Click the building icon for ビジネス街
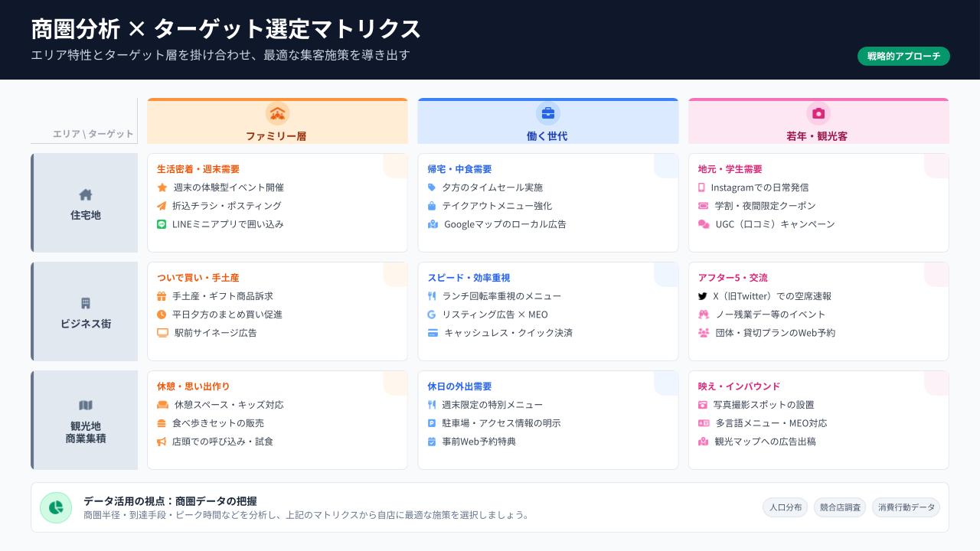The width and height of the screenshot is (980, 551). point(86,304)
